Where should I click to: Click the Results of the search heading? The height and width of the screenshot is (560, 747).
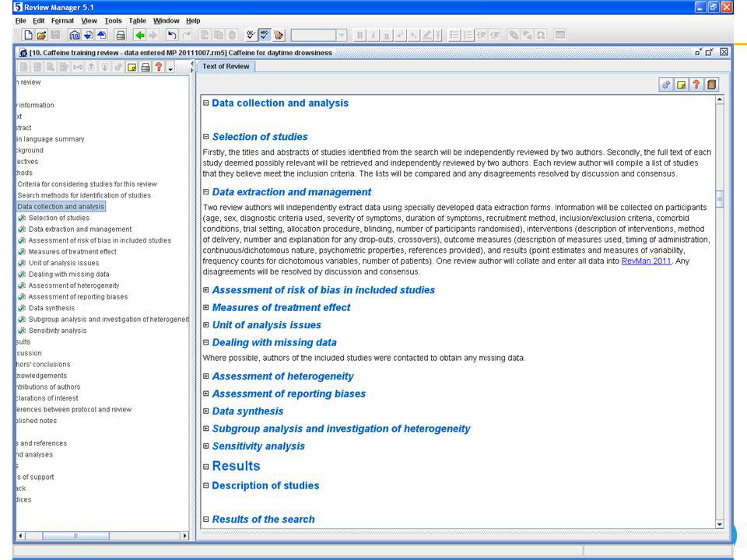click(264, 519)
